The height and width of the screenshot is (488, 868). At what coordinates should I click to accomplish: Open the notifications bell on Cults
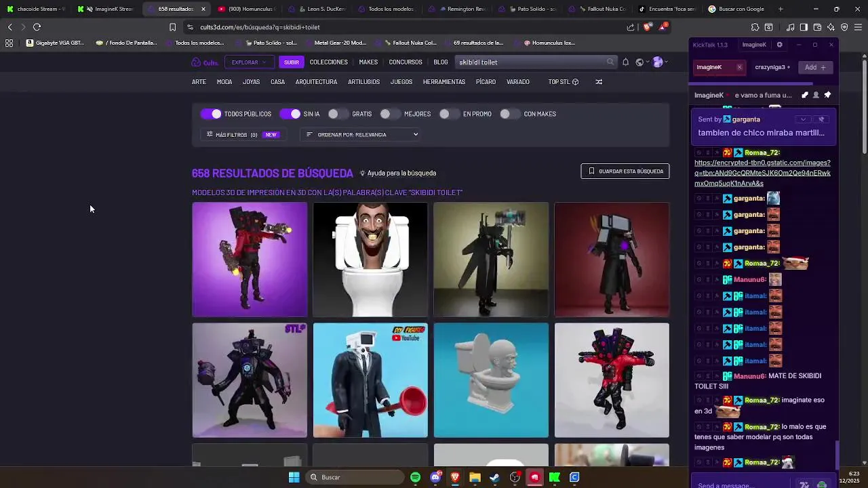coord(625,62)
